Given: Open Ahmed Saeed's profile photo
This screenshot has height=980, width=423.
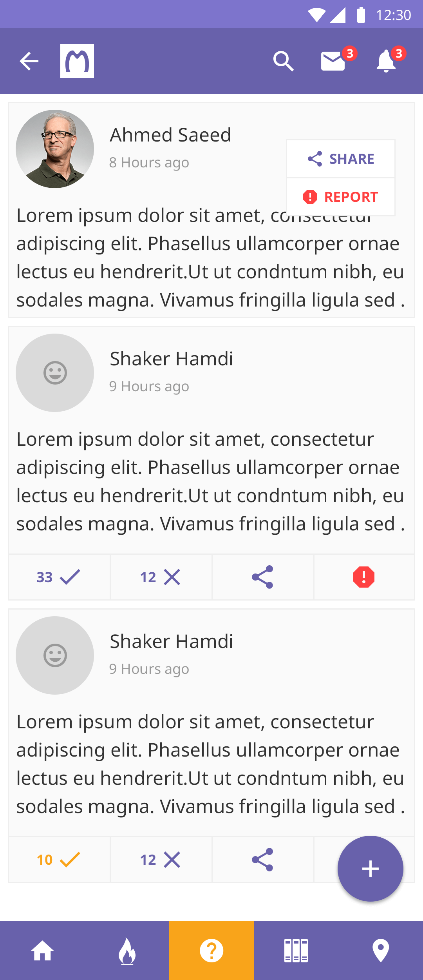Looking at the screenshot, I should pyautogui.click(x=55, y=149).
